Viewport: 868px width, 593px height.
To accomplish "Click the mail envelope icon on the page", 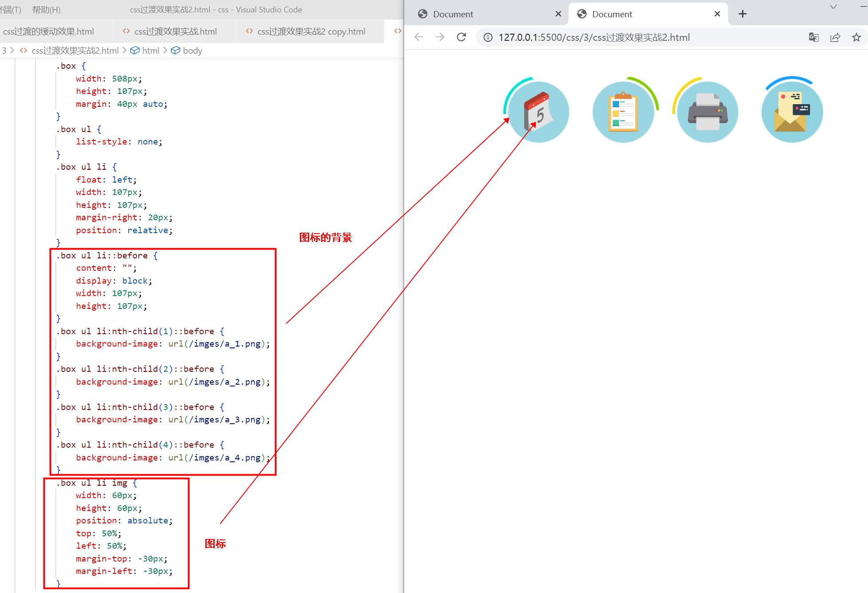I will tap(792, 112).
